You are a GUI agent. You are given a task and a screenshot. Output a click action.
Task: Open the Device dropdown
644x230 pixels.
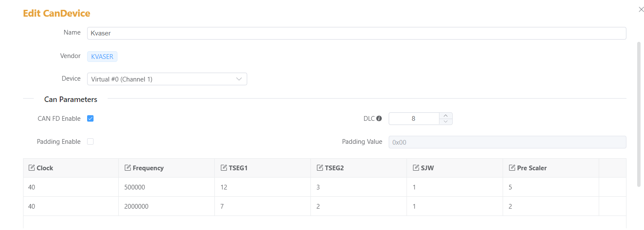pos(167,79)
